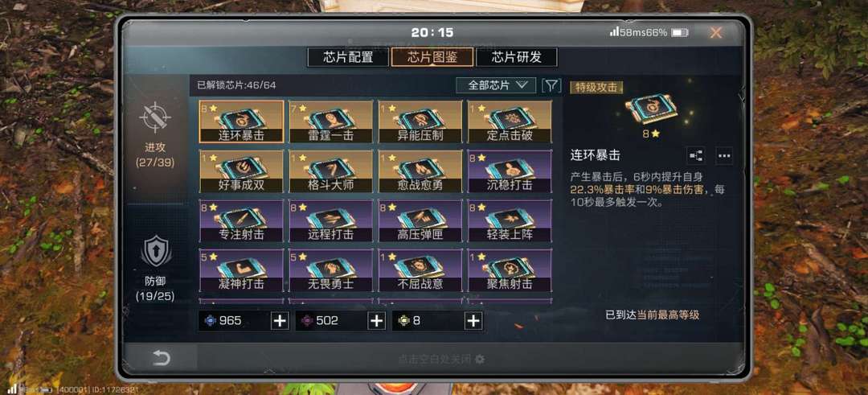Select the 高压弹匣 chip card
Screen dimensions: 868x395
click(x=420, y=221)
